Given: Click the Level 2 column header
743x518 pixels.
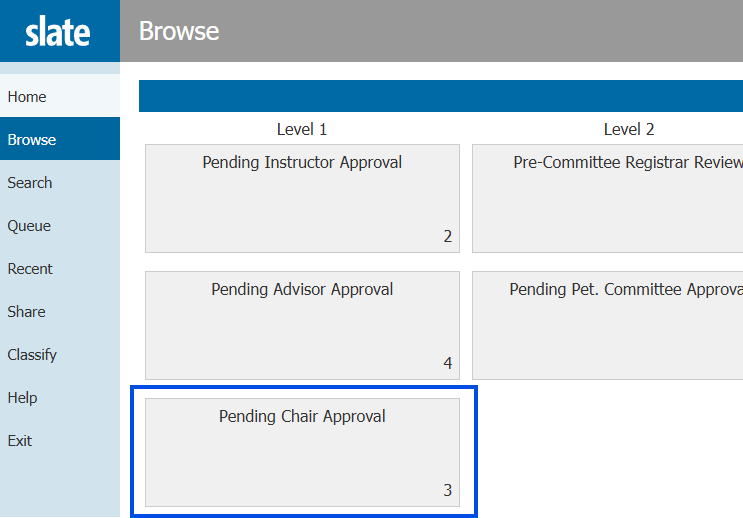Looking at the screenshot, I should [629, 129].
